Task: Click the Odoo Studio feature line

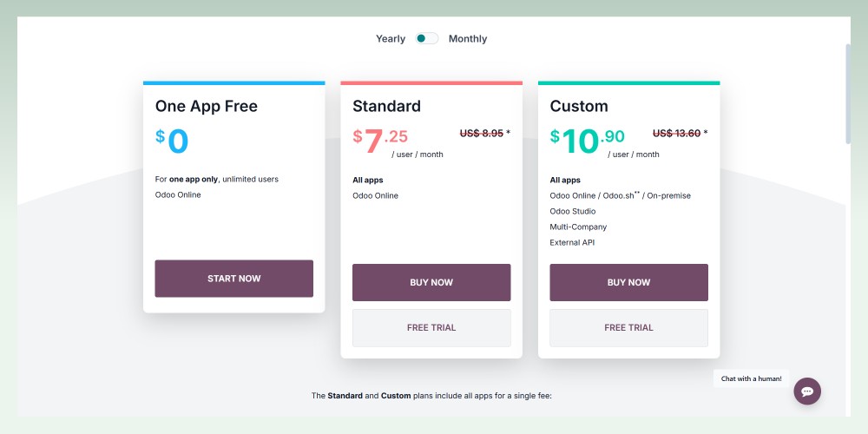Action: click(x=573, y=212)
